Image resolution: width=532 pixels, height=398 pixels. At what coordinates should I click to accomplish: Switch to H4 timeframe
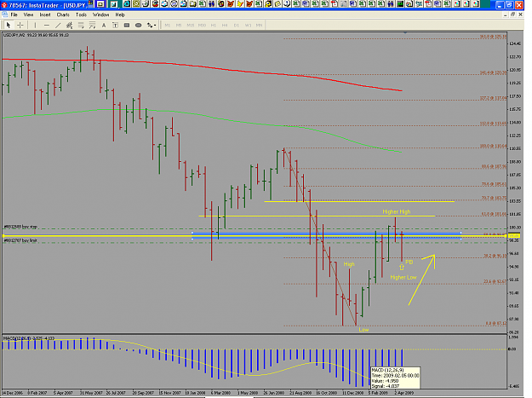[225, 25]
